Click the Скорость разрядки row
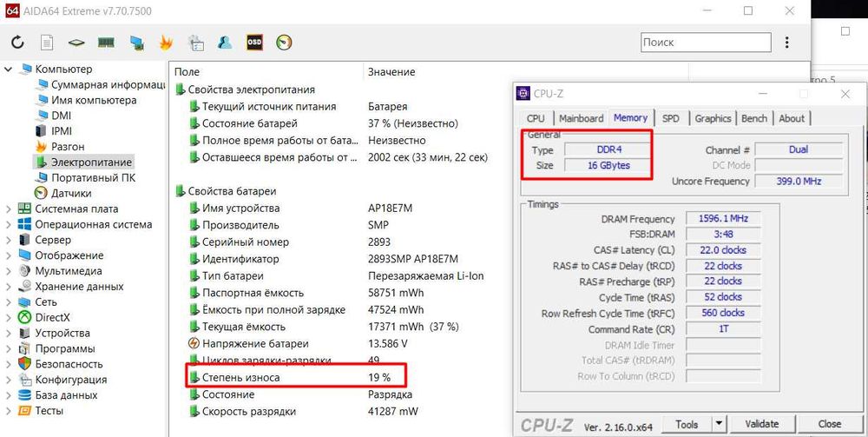This screenshot has width=868, height=437. pos(305,412)
